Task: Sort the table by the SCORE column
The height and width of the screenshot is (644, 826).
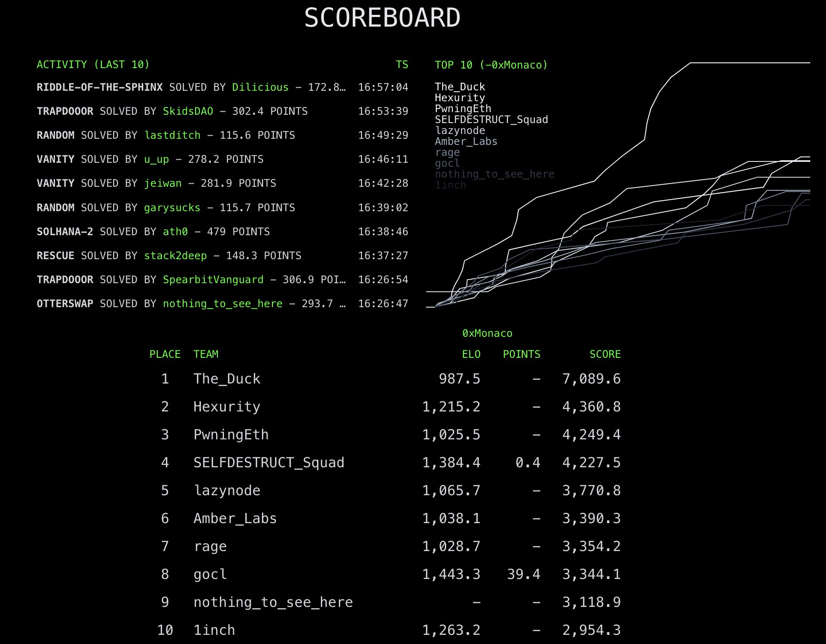Action: (606, 354)
